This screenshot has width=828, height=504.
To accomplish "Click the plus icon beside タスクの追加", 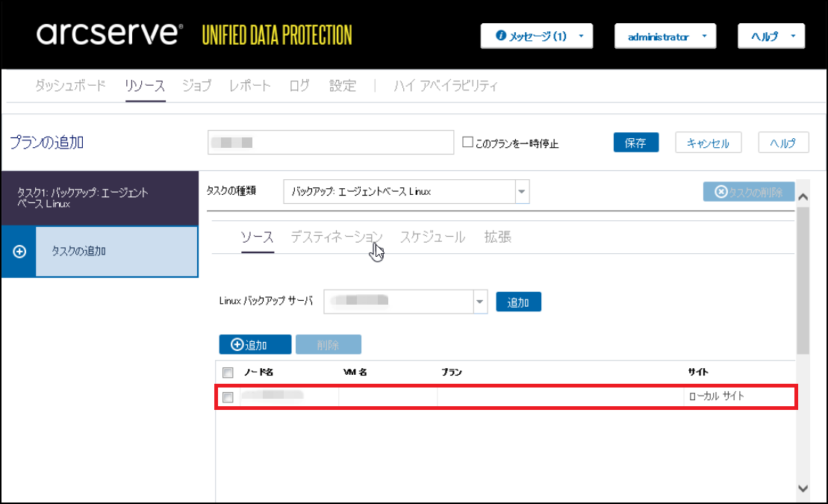I will click(20, 252).
